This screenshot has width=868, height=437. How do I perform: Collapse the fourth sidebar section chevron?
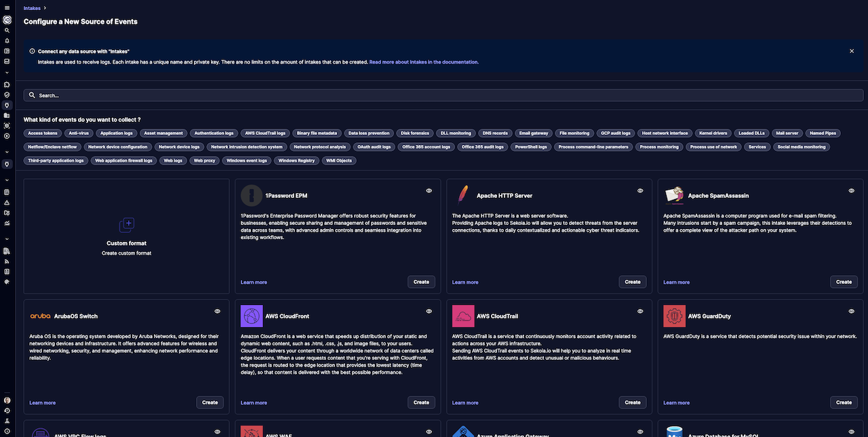(7, 238)
